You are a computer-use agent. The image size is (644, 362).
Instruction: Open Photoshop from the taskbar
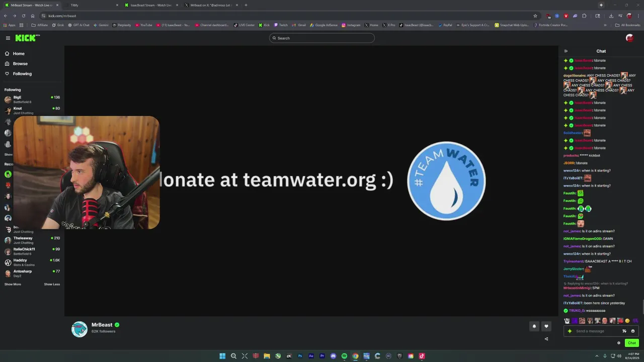[300, 356]
